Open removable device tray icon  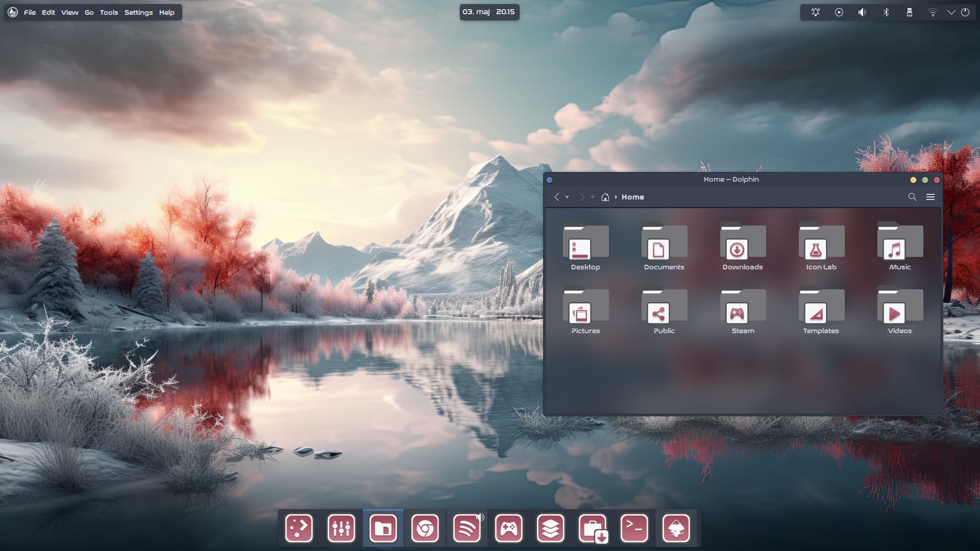coord(910,12)
